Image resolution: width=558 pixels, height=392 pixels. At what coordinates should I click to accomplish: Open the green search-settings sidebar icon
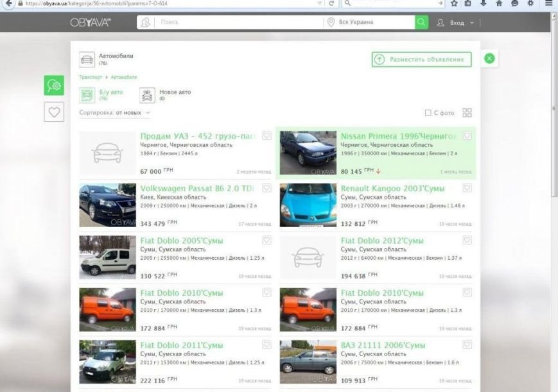[x=54, y=85]
